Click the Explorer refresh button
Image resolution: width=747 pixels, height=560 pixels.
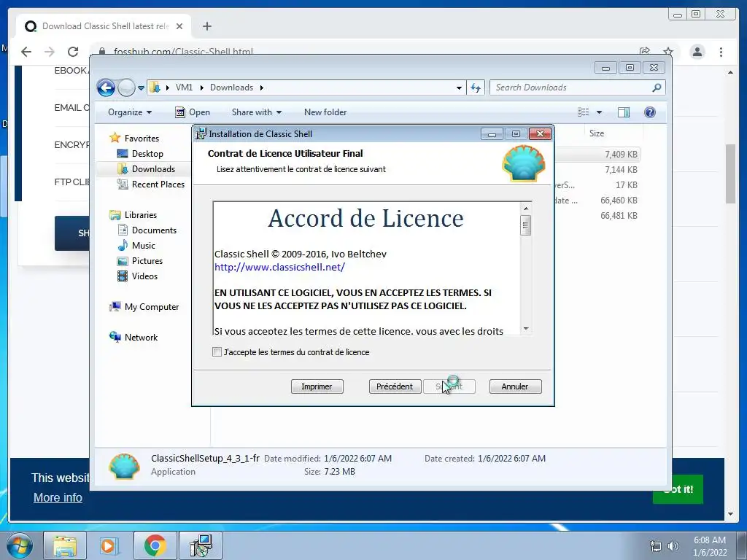pos(476,87)
